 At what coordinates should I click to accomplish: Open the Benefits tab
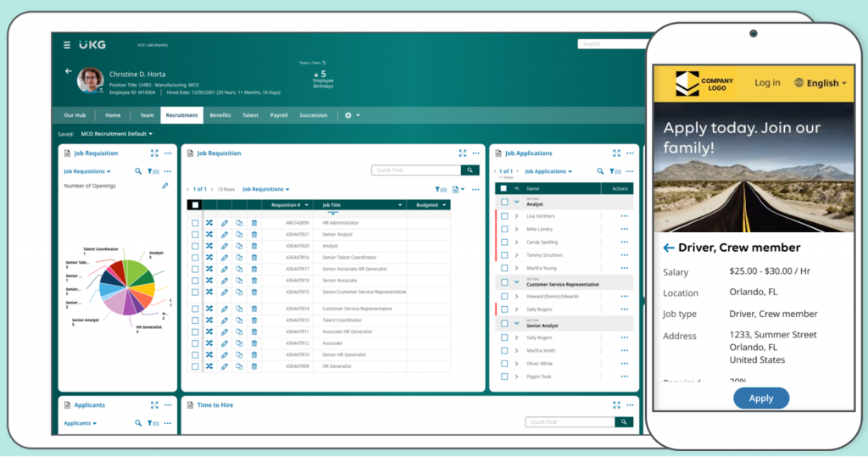[220, 115]
